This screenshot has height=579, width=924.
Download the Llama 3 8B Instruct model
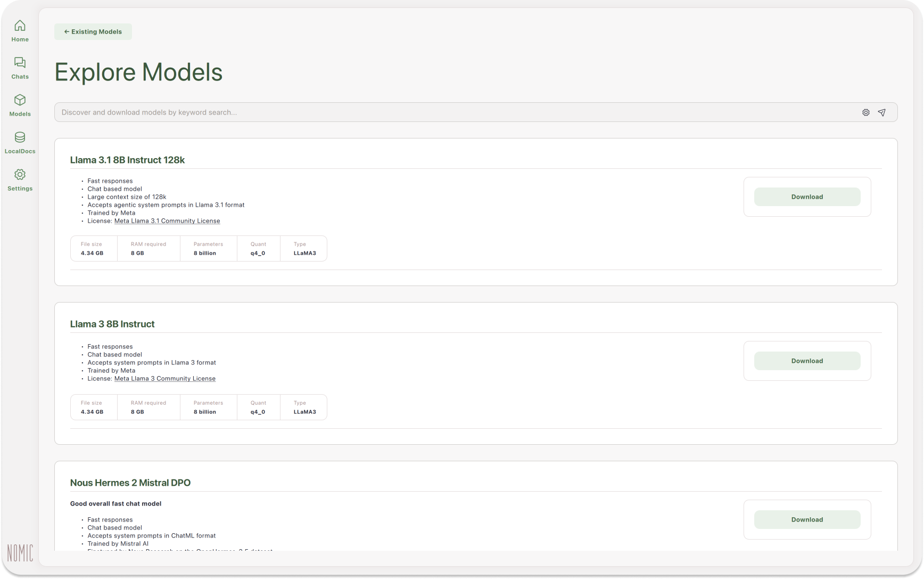(807, 361)
